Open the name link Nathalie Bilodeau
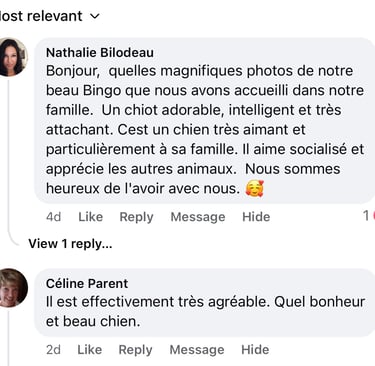Screen dimensions: 375x366 tap(100, 52)
